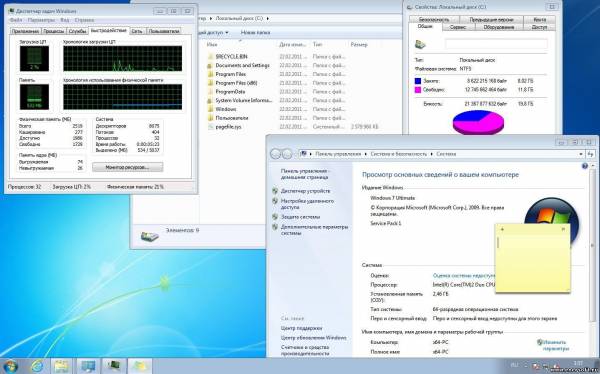Click the System control panel taskbar button
This screenshot has width=600, height=374.
(x=88, y=366)
